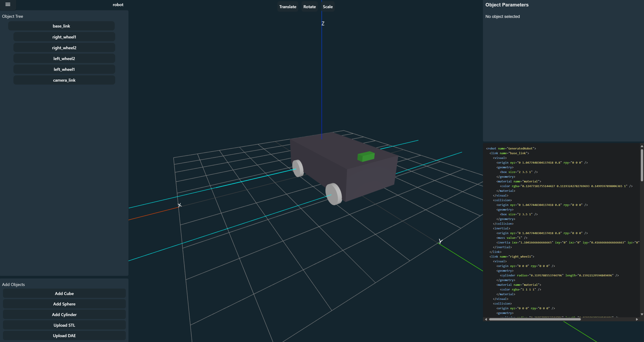Activate the Scale transform mode
644x342 pixels.
(x=327, y=7)
